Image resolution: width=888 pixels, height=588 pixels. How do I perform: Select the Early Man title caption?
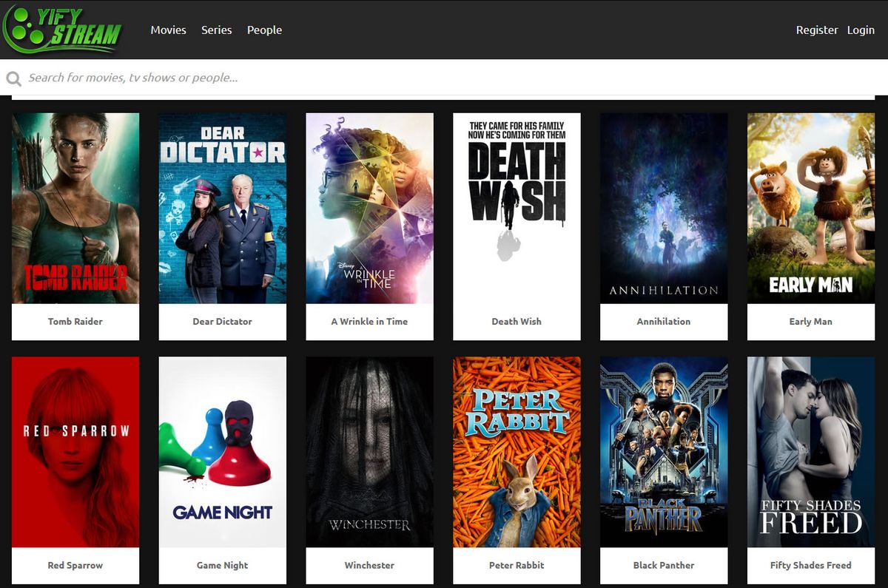click(x=811, y=322)
